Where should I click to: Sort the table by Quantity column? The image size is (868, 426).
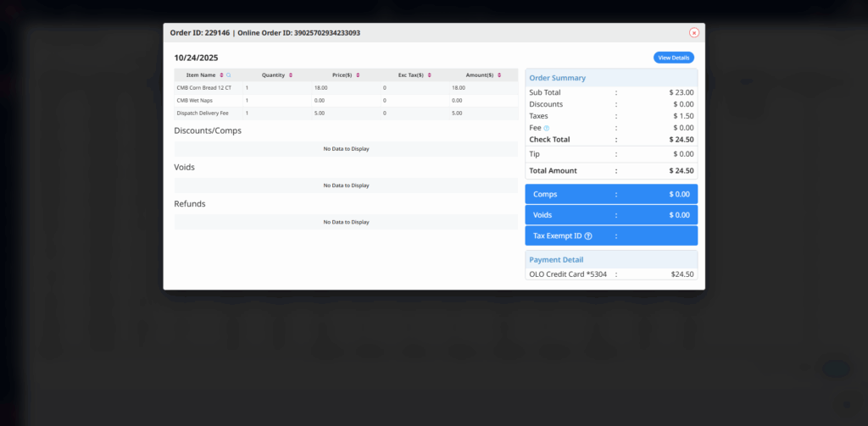[291, 75]
